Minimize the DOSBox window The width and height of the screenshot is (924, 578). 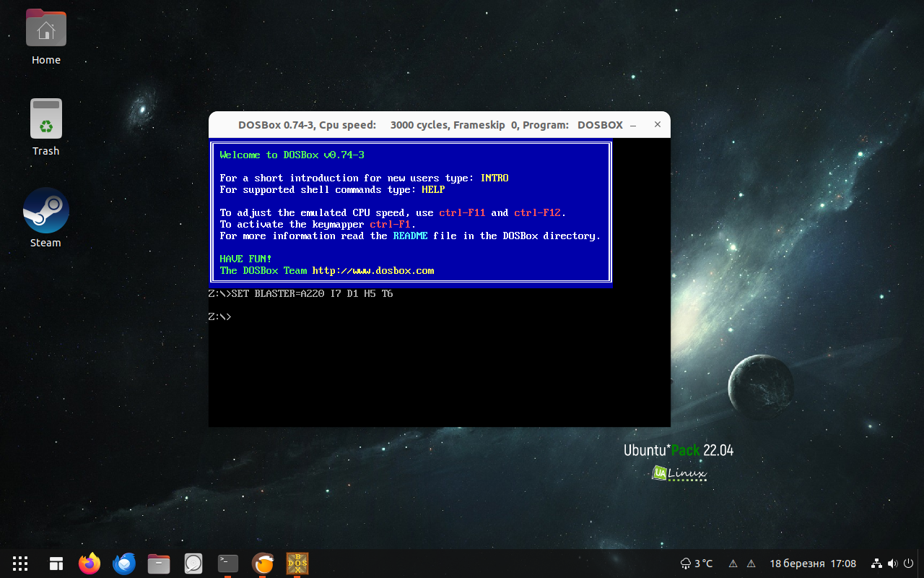tap(633, 124)
